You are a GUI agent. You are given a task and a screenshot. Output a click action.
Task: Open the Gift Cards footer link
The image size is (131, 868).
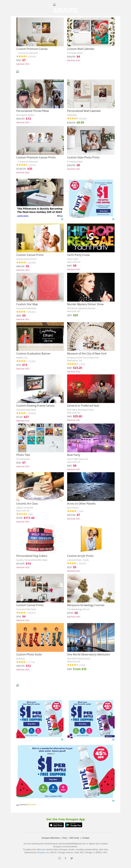[x=74, y=837]
